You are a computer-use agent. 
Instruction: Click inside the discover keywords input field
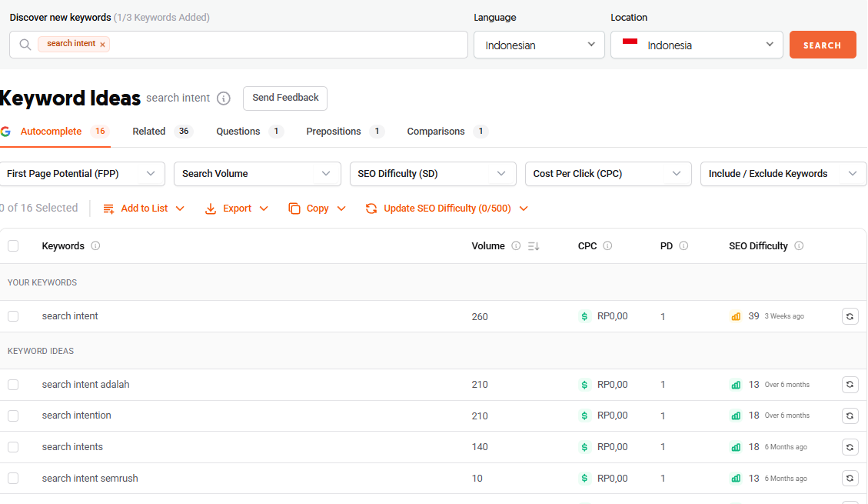click(284, 45)
